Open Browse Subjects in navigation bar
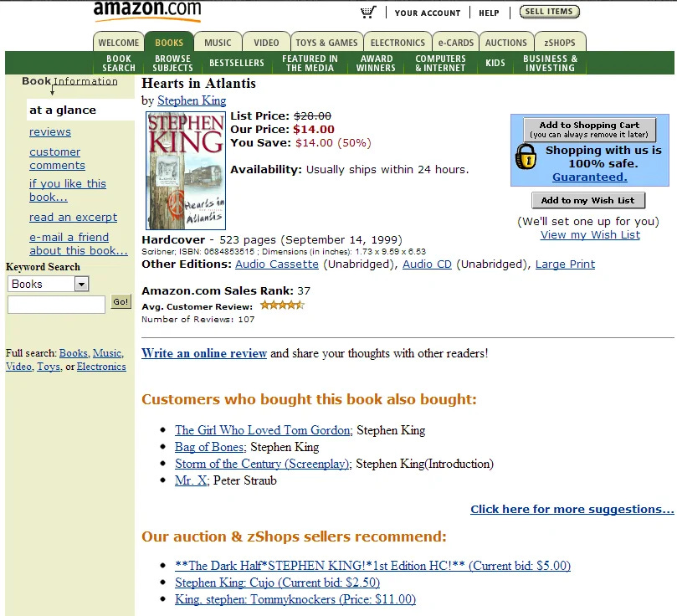677x616 pixels. click(172, 63)
